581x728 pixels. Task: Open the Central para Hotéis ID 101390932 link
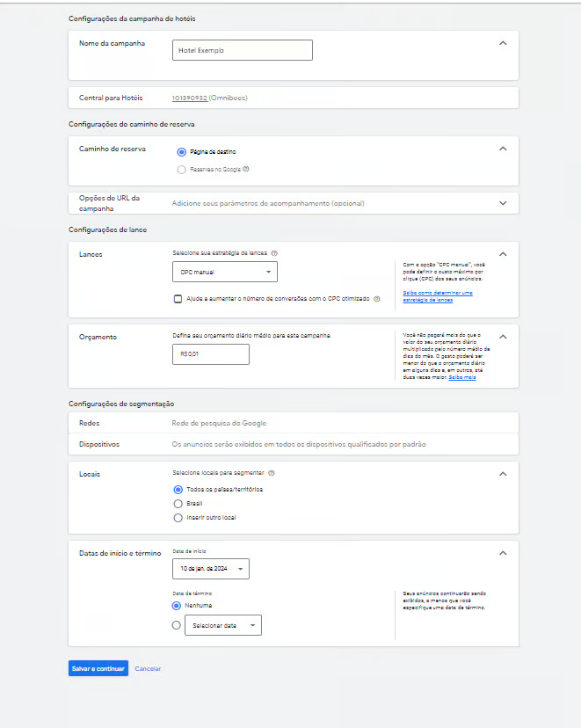coord(189,98)
